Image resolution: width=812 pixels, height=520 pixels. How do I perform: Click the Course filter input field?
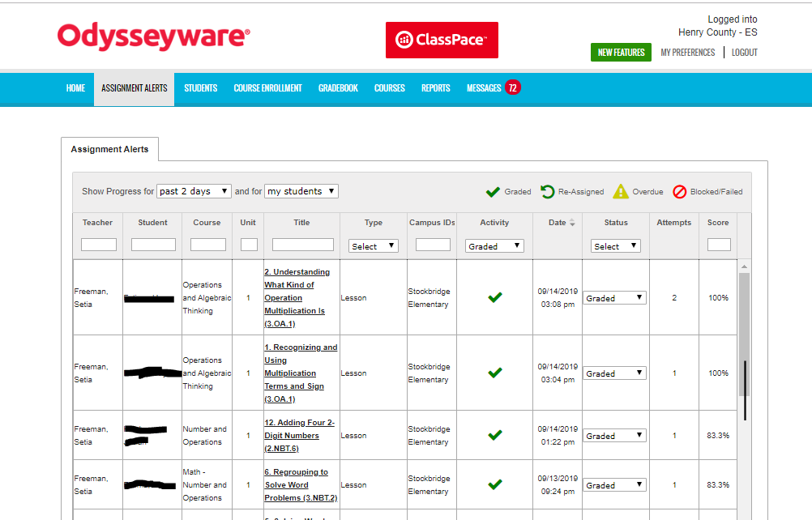pyautogui.click(x=208, y=245)
